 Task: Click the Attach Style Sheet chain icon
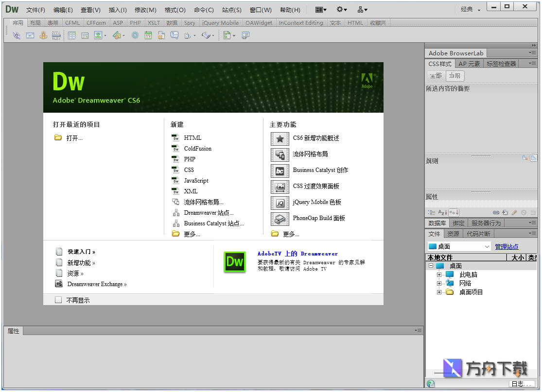(x=496, y=212)
